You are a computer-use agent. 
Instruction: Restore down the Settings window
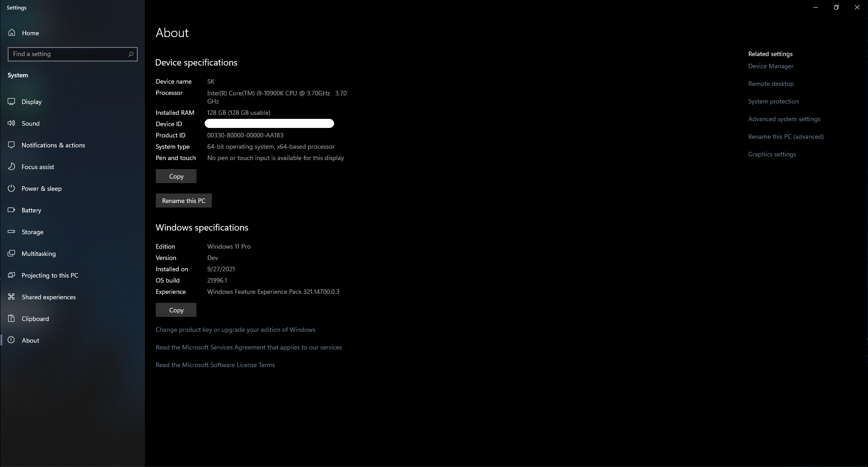click(836, 7)
